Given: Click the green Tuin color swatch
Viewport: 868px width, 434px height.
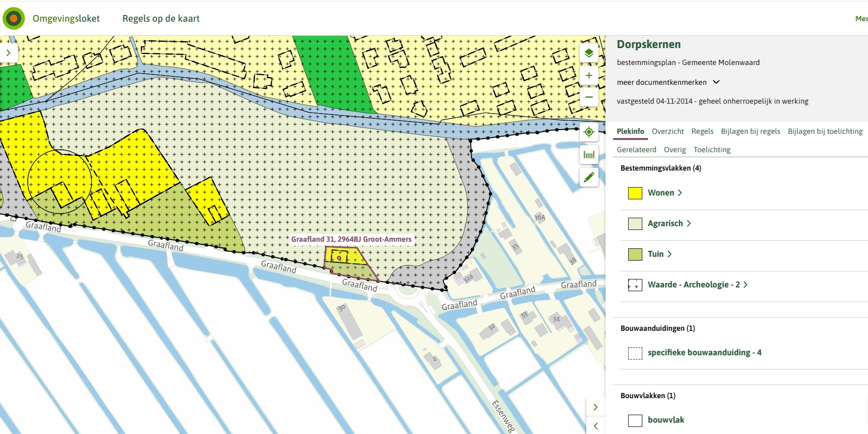Looking at the screenshot, I should coord(635,254).
